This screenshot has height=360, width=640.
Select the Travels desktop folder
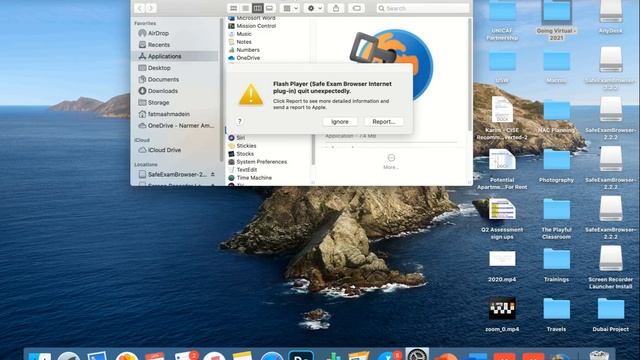[x=556, y=314]
